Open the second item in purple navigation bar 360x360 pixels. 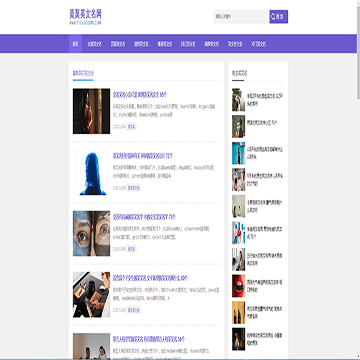[x=94, y=44]
